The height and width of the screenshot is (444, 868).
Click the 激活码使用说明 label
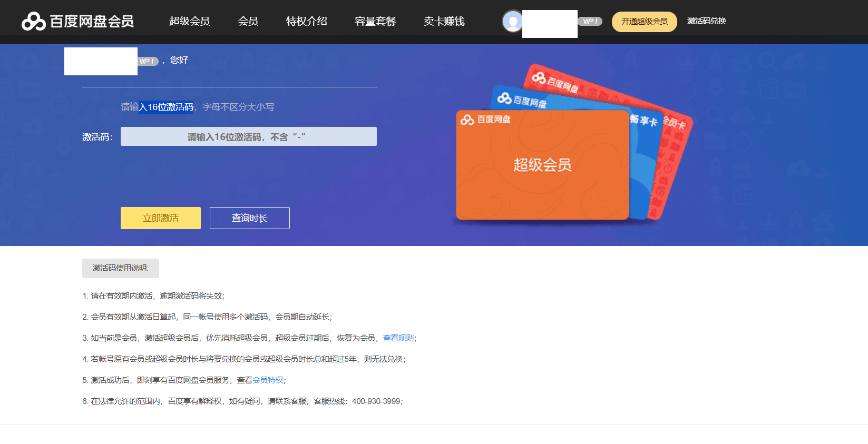121,268
